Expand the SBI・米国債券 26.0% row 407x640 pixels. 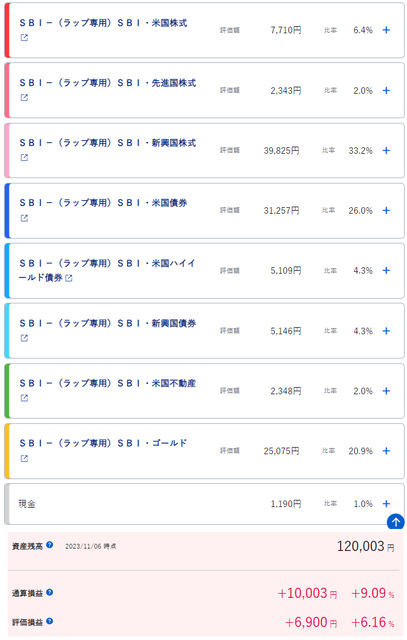(x=386, y=211)
